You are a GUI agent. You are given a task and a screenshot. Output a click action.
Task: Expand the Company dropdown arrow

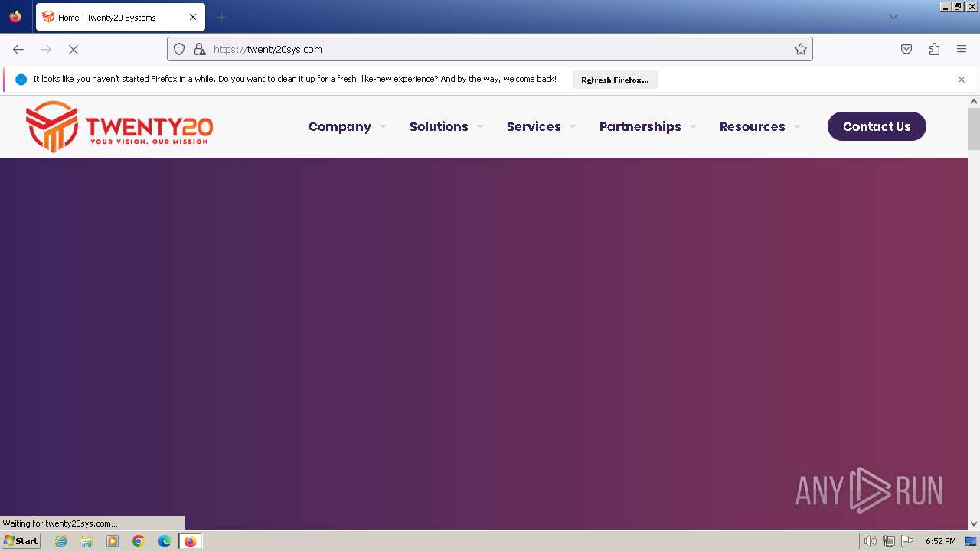(383, 127)
